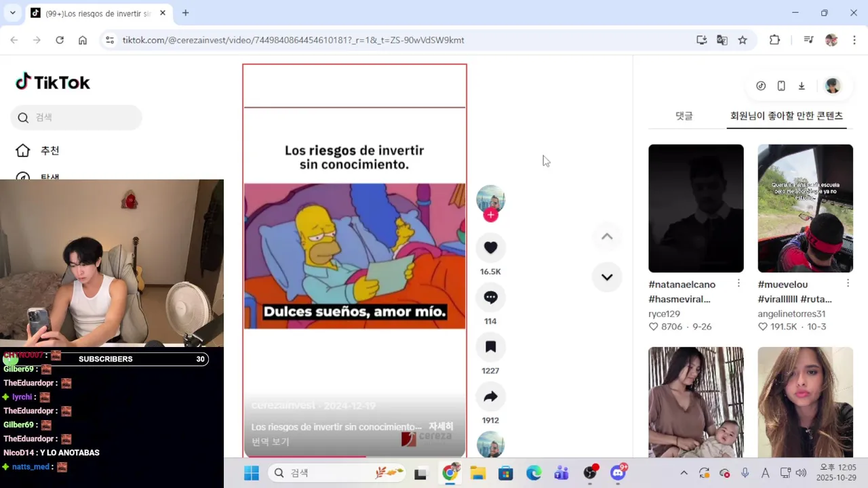Open the Windows Start menu
Screen dimensions: 868x488
point(252,473)
